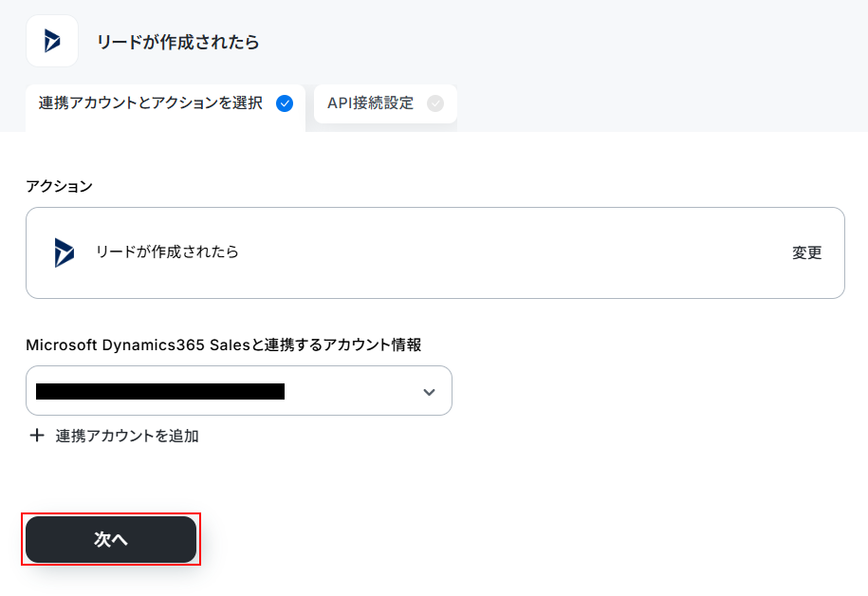
Task: Click the plus icon beside 連携アカウントを追加
Action: click(37, 436)
